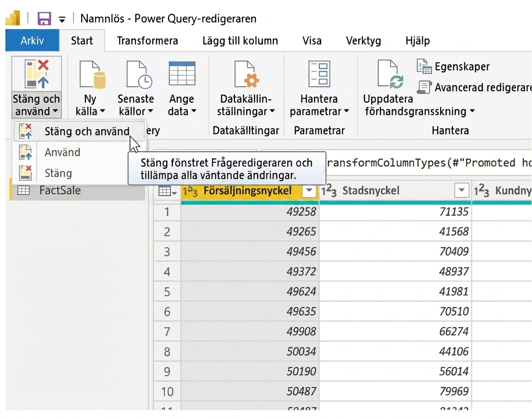
Task: Expand the Hantera parametrar dropdown arrow
Action: pos(346,111)
